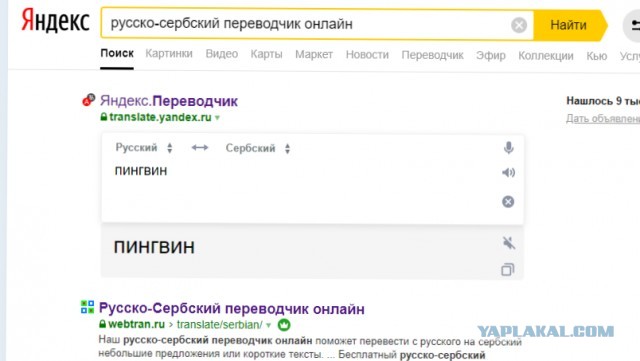Open the Русский source language dropdown
The image size is (640, 361).
[144, 147]
